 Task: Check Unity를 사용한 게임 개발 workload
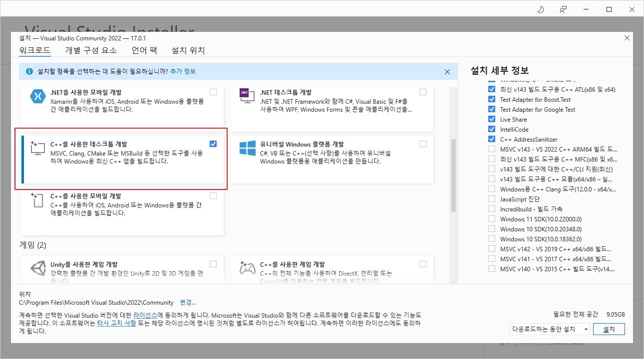(213, 264)
